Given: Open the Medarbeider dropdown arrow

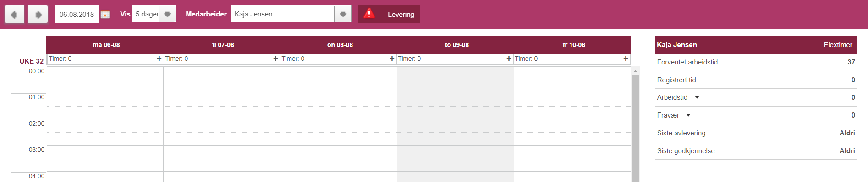Looking at the screenshot, I should (x=343, y=14).
